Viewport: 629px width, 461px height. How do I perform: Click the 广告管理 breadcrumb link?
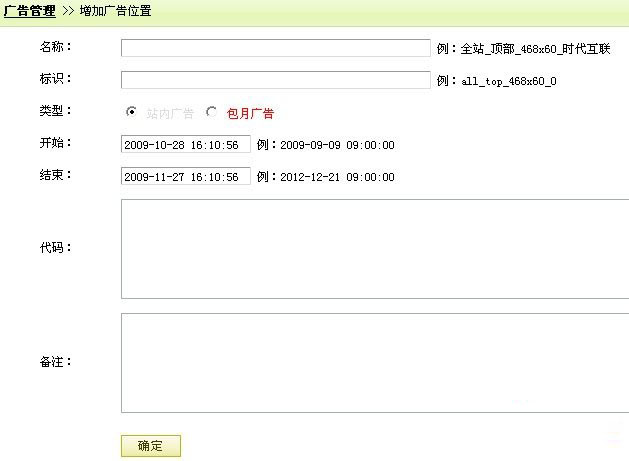[30, 11]
